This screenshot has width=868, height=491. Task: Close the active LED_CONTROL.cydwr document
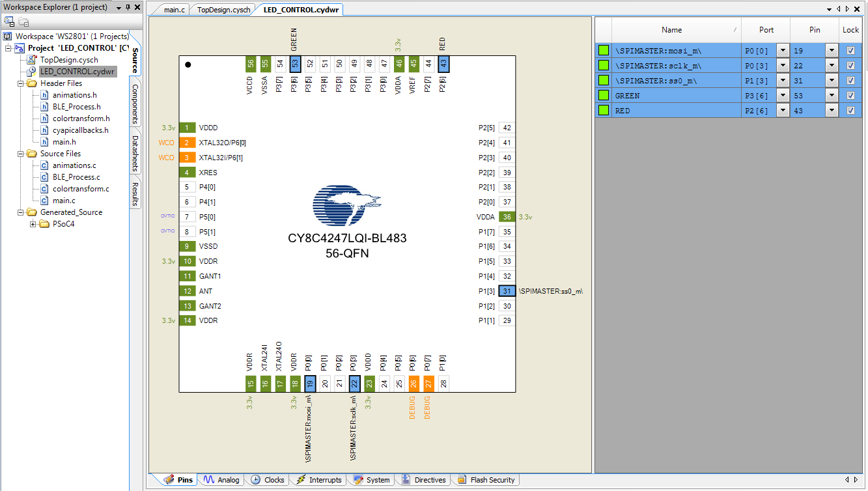click(856, 8)
